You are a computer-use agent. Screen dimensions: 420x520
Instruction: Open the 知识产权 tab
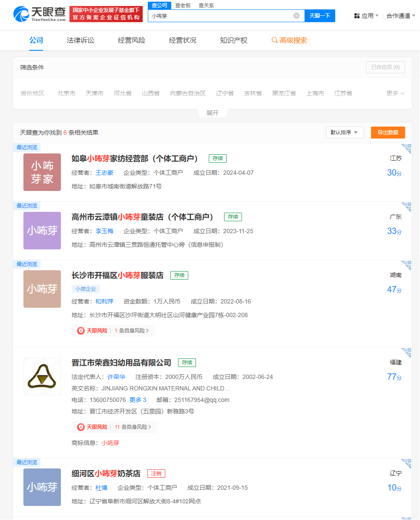[x=234, y=40]
